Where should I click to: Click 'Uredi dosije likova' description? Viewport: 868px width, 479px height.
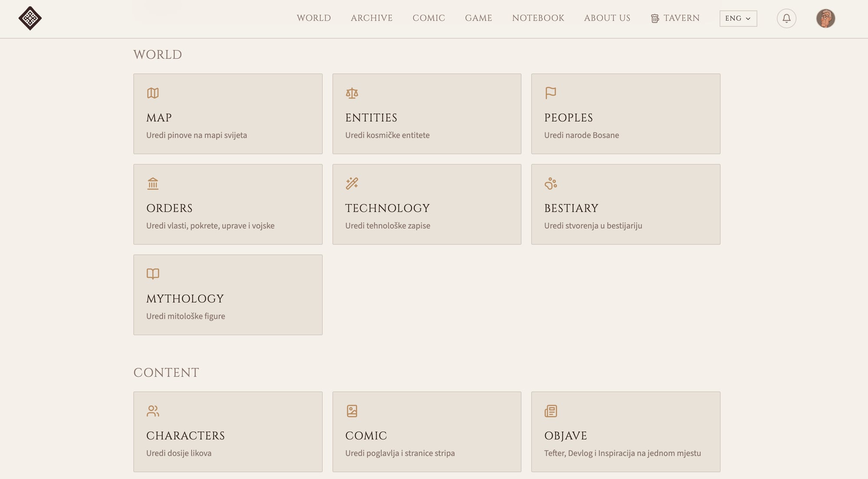click(179, 453)
